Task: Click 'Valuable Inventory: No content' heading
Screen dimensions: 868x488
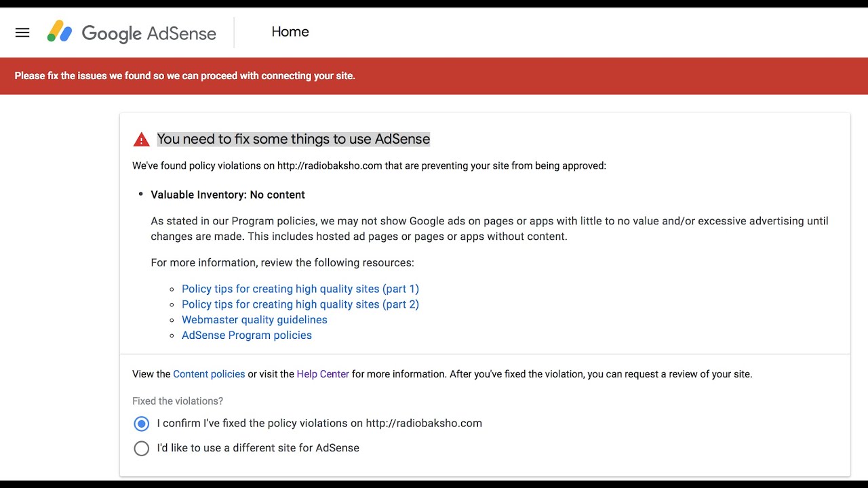Action: point(228,195)
